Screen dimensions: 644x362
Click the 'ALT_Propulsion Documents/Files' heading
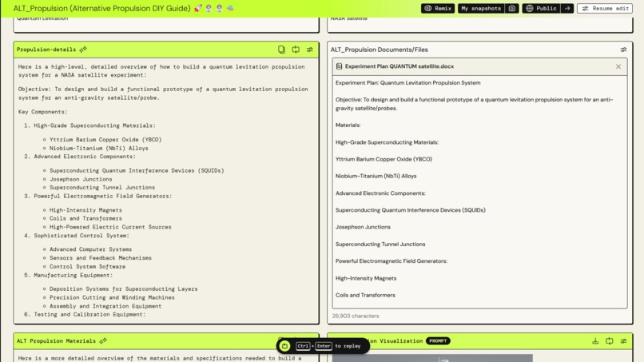(x=379, y=50)
